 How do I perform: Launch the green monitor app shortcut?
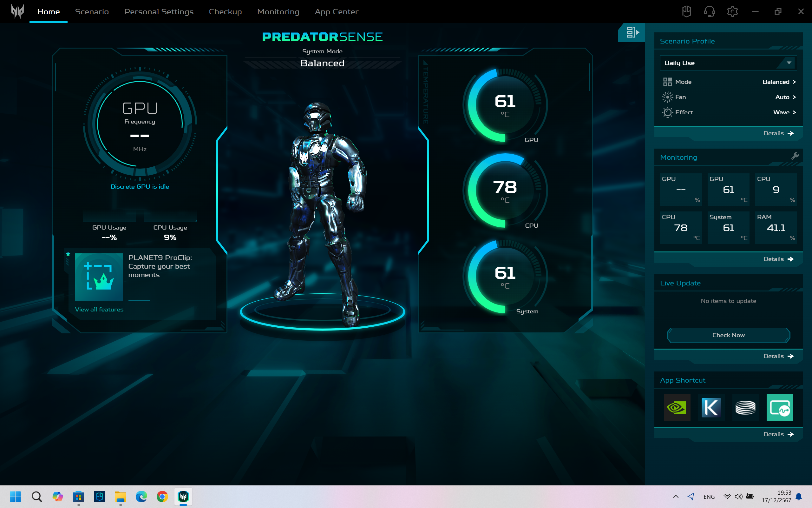pos(780,408)
